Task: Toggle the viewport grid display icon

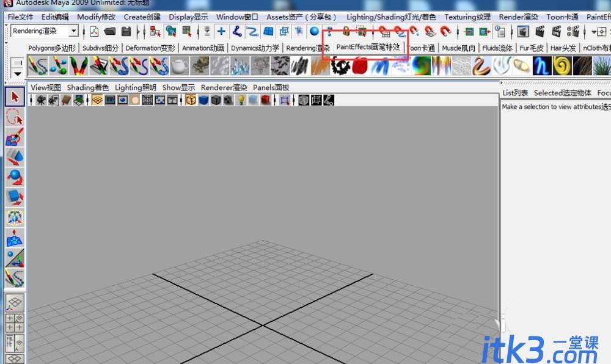Action: click(97, 100)
